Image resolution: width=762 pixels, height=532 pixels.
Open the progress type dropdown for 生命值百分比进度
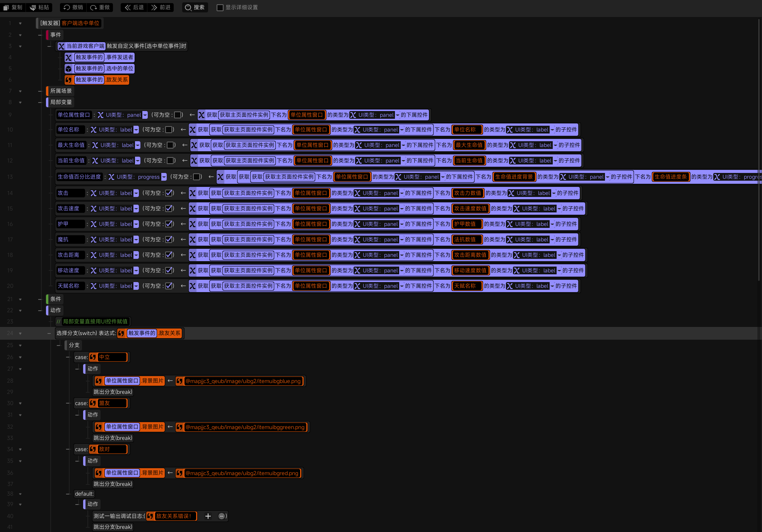pos(164,177)
